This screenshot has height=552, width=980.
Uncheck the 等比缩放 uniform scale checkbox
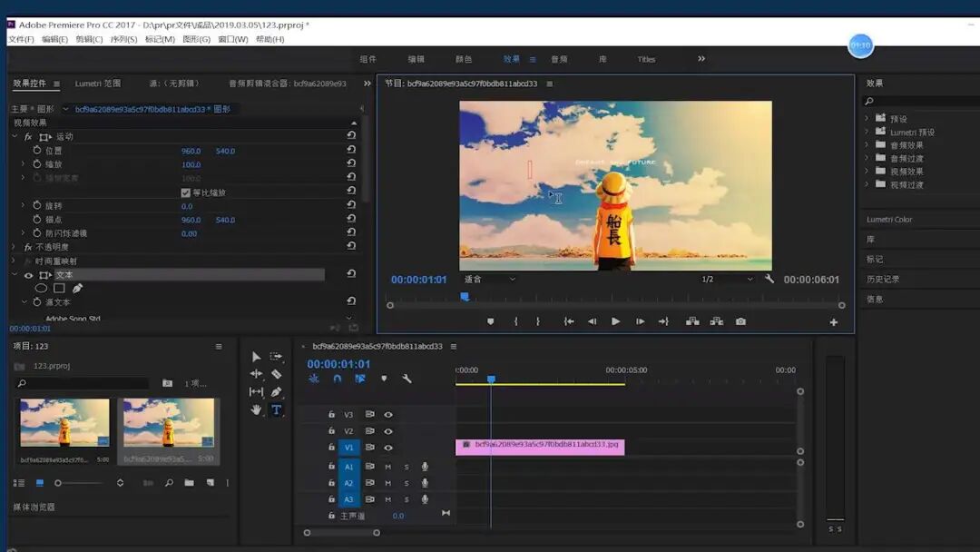click(x=186, y=192)
